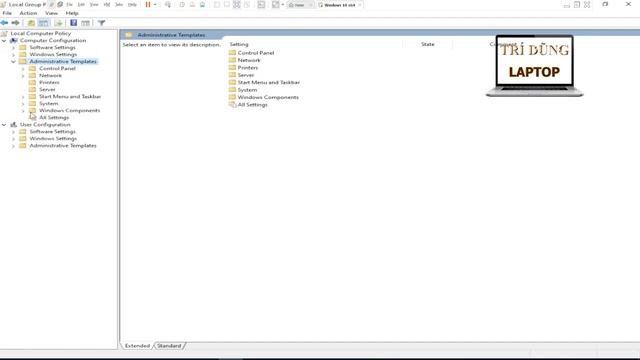Open the VMware VM menu
The width and height of the screenshot is (640, 360).
coord(107,4)
